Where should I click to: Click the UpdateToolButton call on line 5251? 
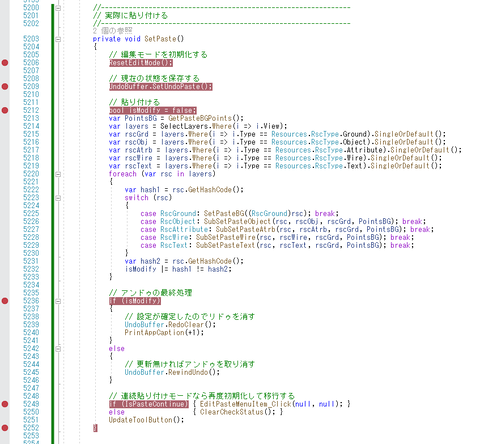(140, 420)
